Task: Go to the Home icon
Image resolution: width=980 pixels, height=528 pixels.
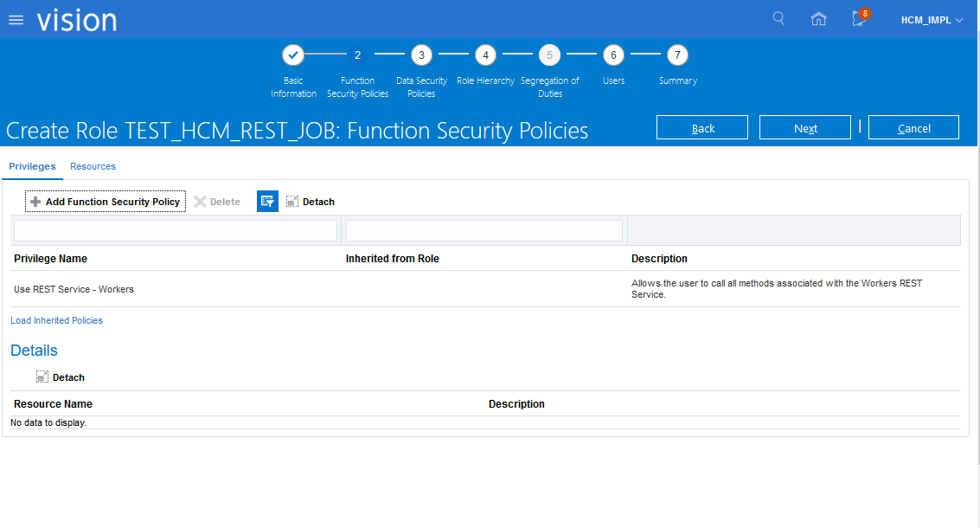Action: coord(818,19)
